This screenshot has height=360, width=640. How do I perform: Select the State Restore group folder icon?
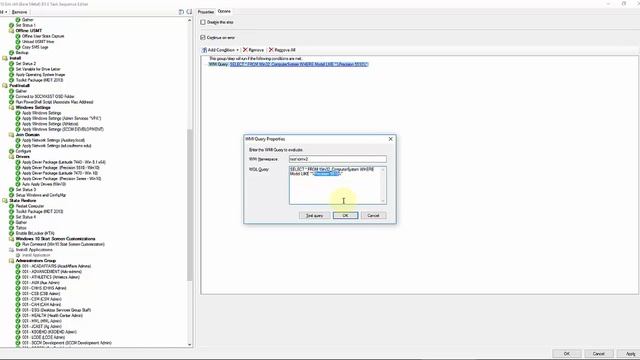tap(5, 201)
